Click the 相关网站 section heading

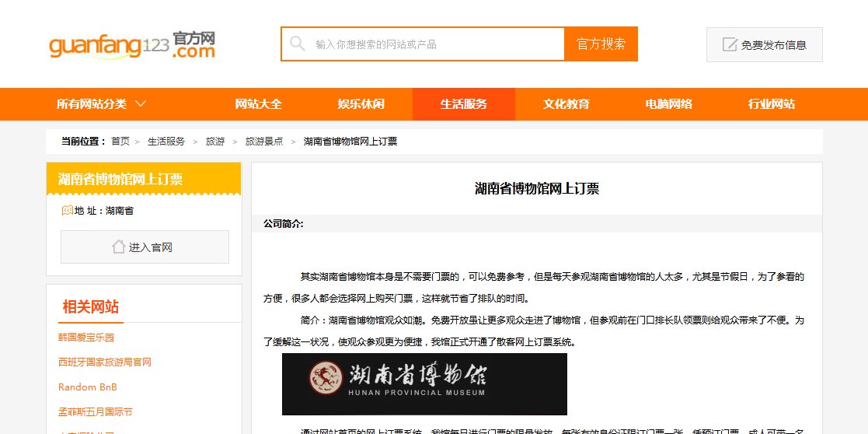pyautogui.click(x=90, y=306)
